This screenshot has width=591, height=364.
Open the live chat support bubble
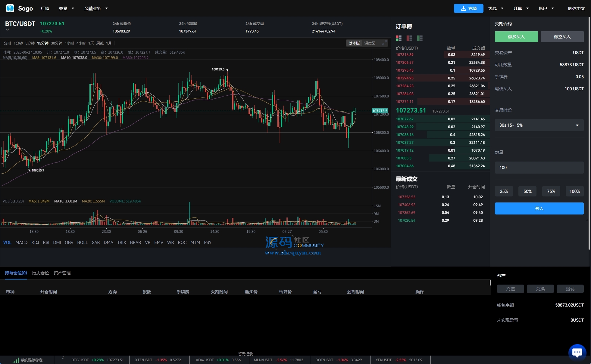click(x=577, y=352)
